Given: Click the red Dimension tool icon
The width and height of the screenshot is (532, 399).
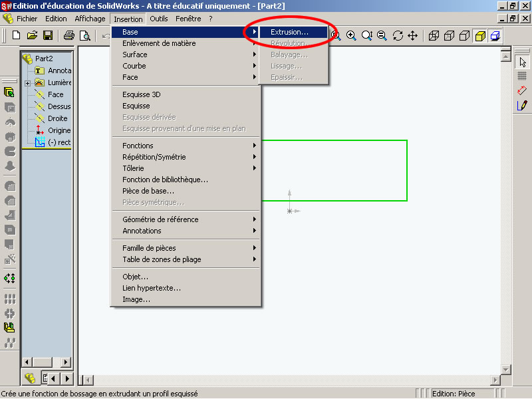Looking at the screenshot, I should pyautogui.click(x=522, y=90).
